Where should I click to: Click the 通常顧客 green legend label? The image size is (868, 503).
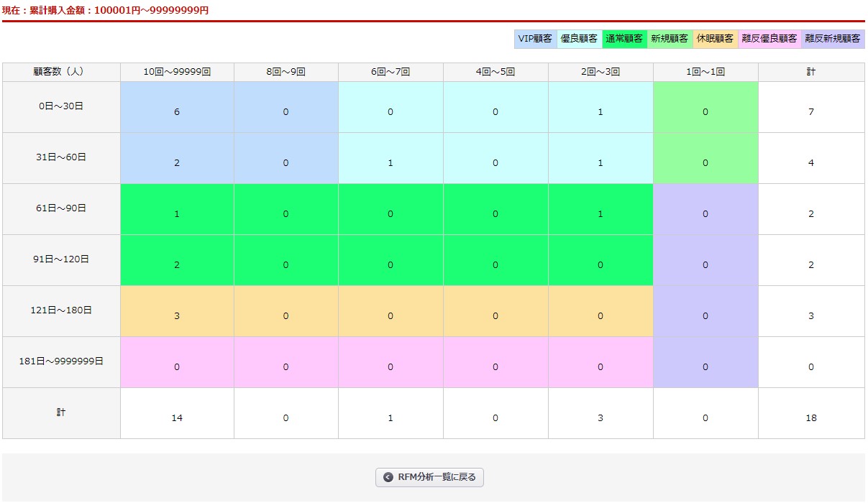pos(624,39)
